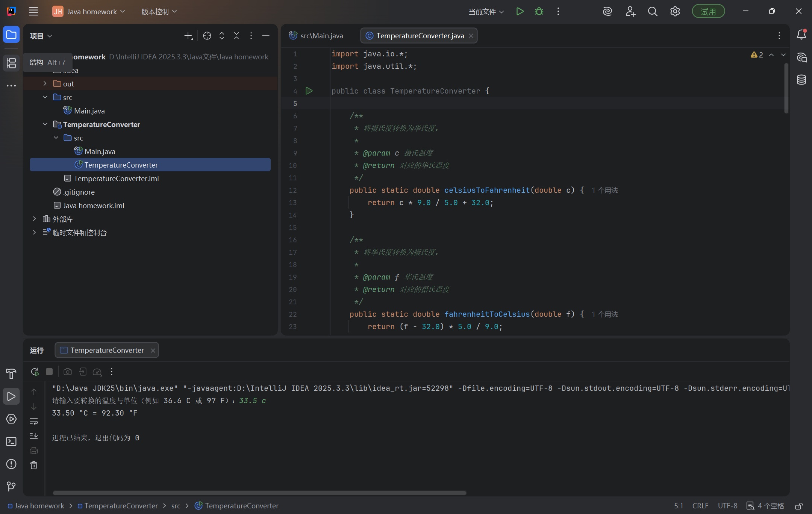The height and width of the screenshot is (514, 812).
Task: Stop the running process square icon
Action: click(49, 372)
